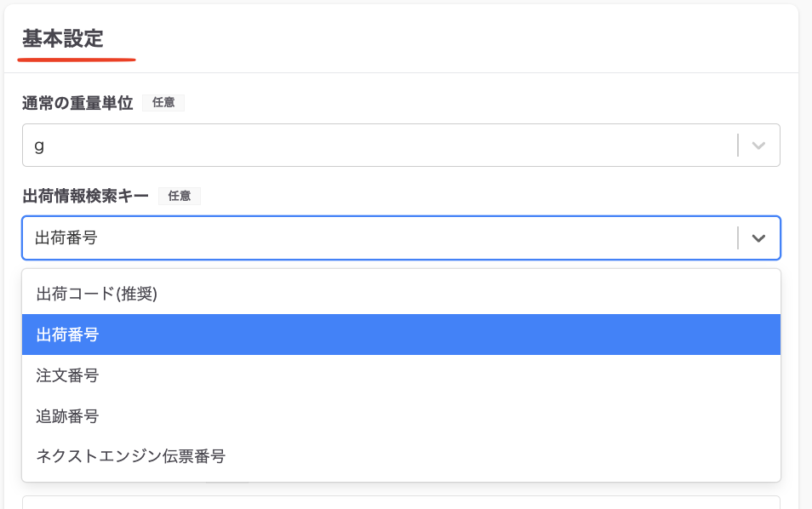Click the vertical divider in the weight unit dropdown
Screen dimensions: 812x509
tap(738, 146)
